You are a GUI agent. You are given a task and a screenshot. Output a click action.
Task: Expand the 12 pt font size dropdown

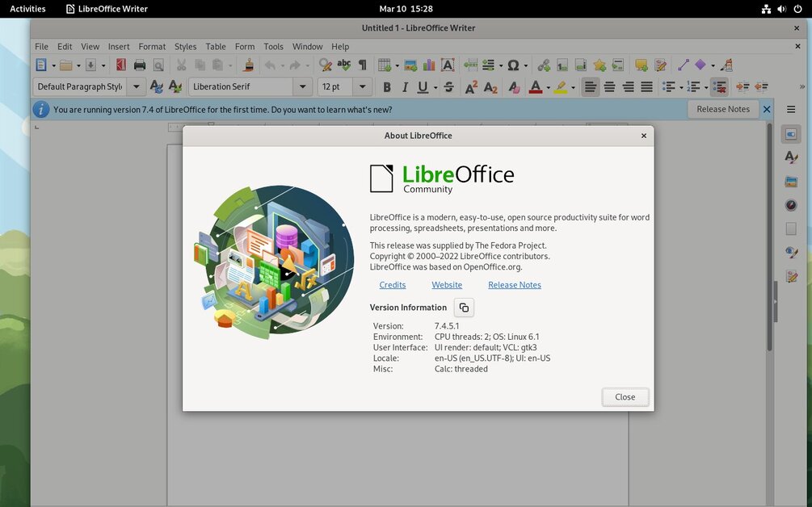pyautogui.click(x=363, y=87)
